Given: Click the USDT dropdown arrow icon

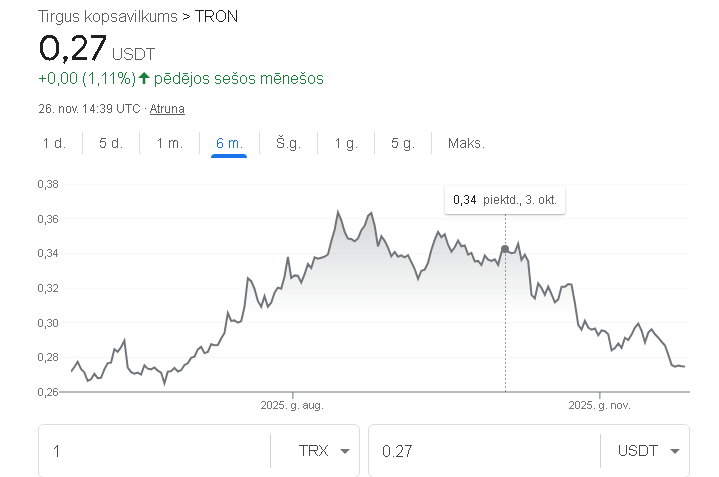Looking at the screenshot, I should pos(675,451).
